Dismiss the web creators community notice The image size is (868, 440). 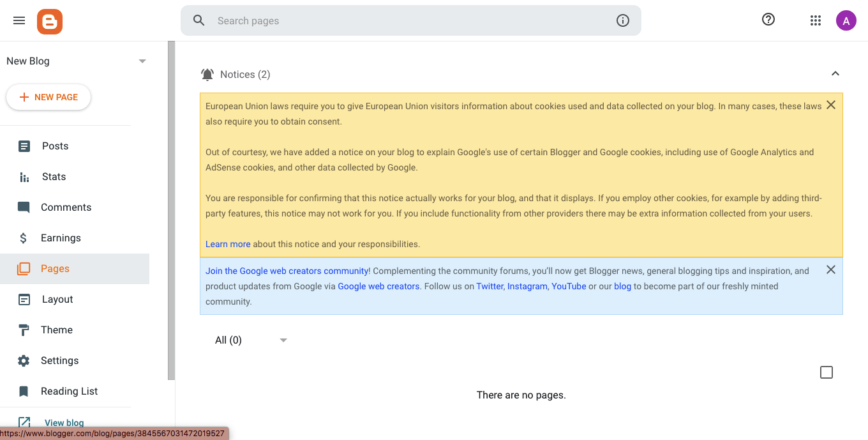click(831, 269)
